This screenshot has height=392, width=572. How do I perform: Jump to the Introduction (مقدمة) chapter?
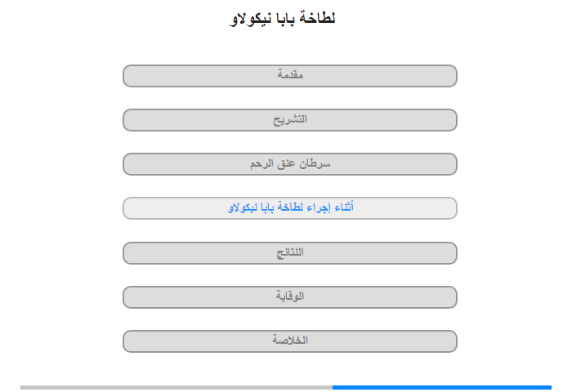coord(289,76)
